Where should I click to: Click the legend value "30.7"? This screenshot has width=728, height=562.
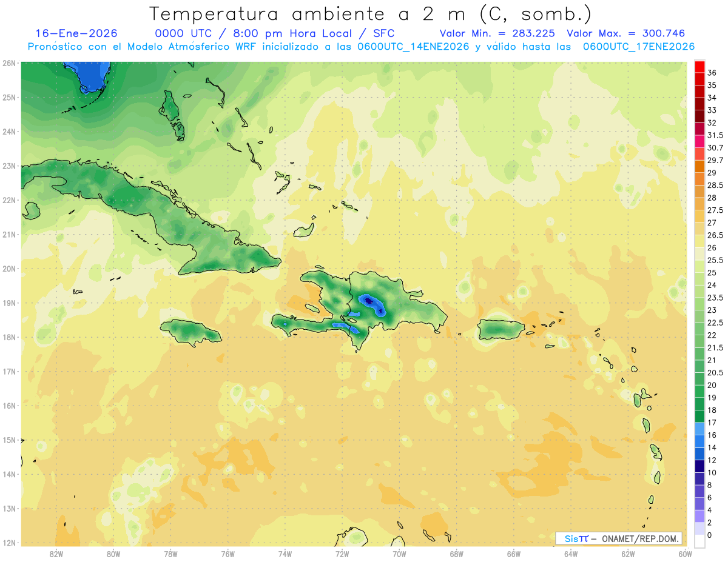[x=716, y=148]
